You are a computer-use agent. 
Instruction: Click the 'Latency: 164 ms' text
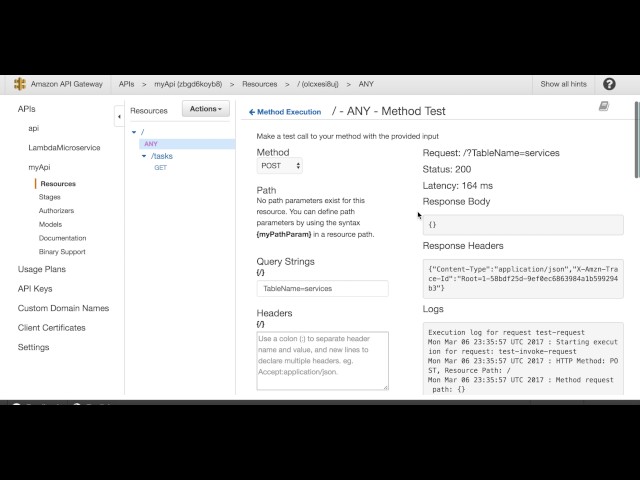click(x=458, y=186)
